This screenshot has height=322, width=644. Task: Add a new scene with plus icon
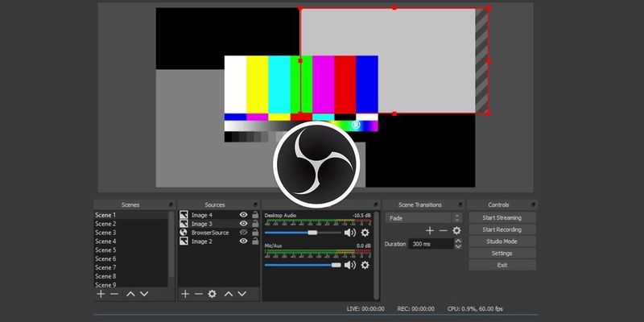pyautogui.click(x=101, y=294)
